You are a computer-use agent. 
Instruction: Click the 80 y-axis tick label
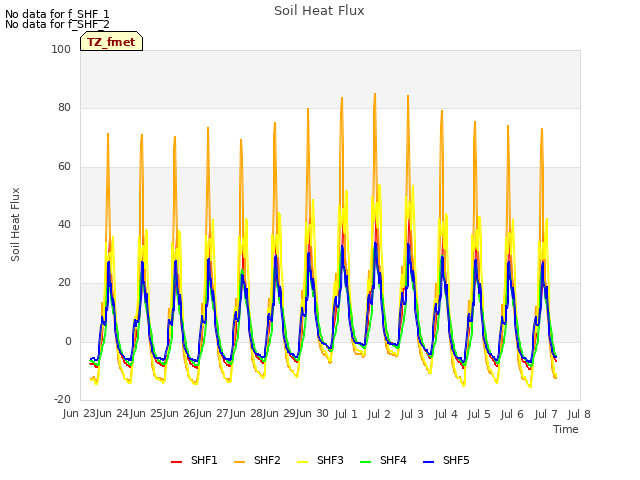pos(64,108)
